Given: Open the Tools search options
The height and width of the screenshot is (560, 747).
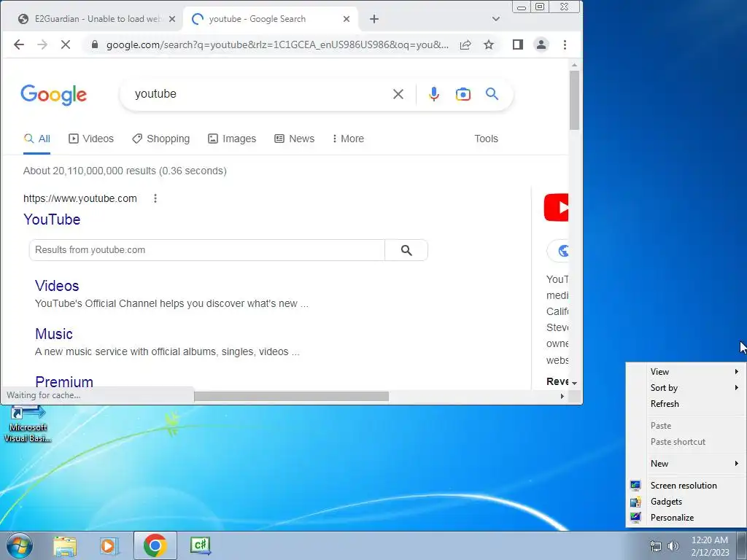Looking at the screenshot, I should 486,139.
